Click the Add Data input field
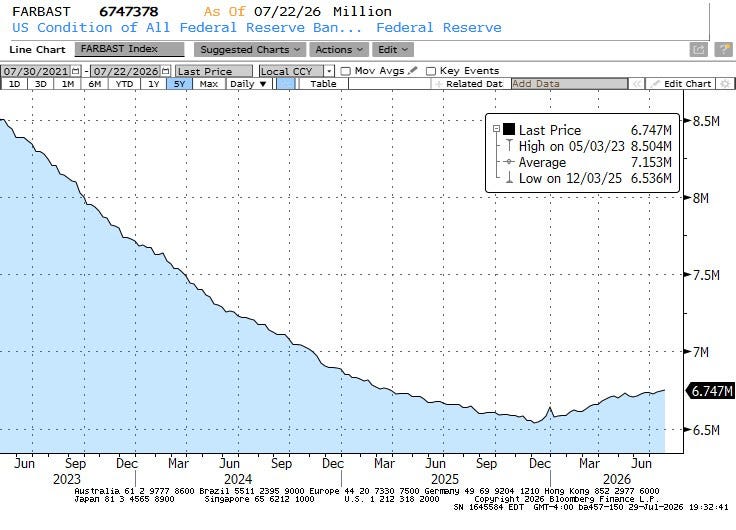The image size is (736, 530). coord(569,84)
